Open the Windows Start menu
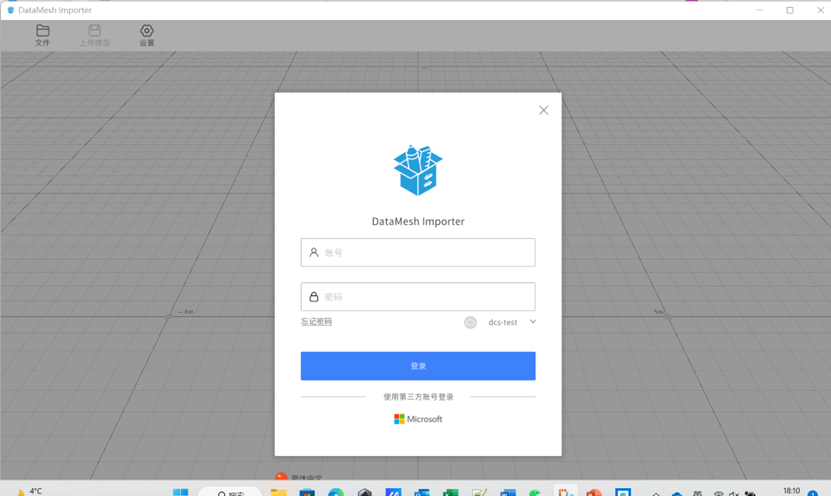Image resolution: width=831 pixels, height=496 pixels. 180,492
